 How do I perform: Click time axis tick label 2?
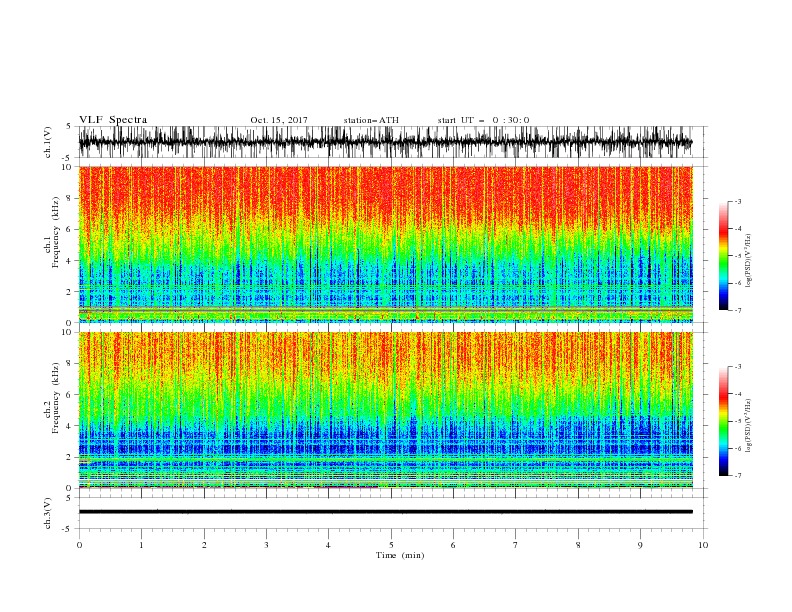point(204,545)
